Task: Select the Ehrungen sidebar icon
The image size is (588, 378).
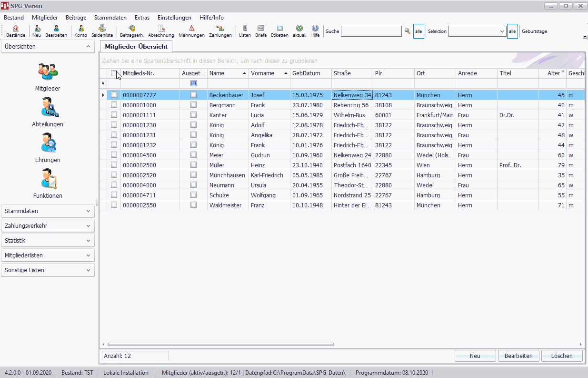Action: coord(49,148)
